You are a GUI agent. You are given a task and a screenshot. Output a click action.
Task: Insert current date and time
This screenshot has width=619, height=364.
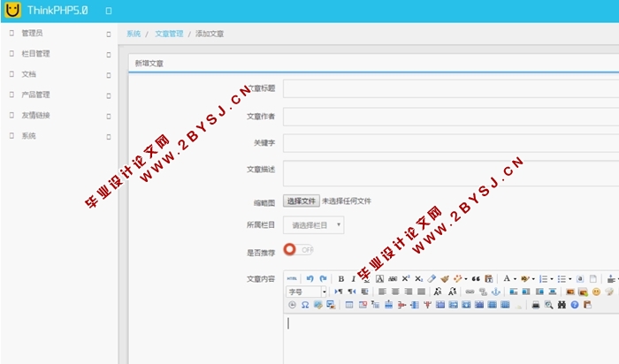coord(292,305)
